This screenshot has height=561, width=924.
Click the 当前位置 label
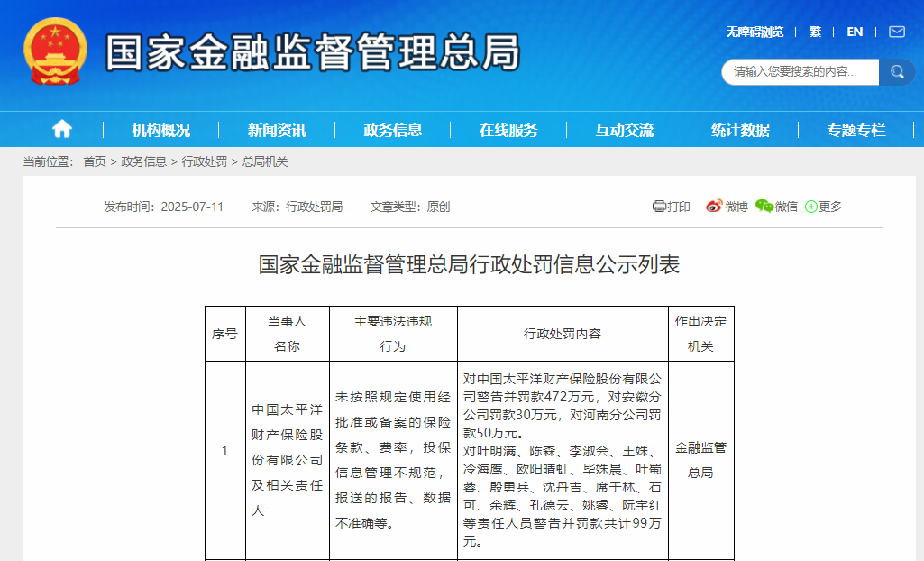49,161
